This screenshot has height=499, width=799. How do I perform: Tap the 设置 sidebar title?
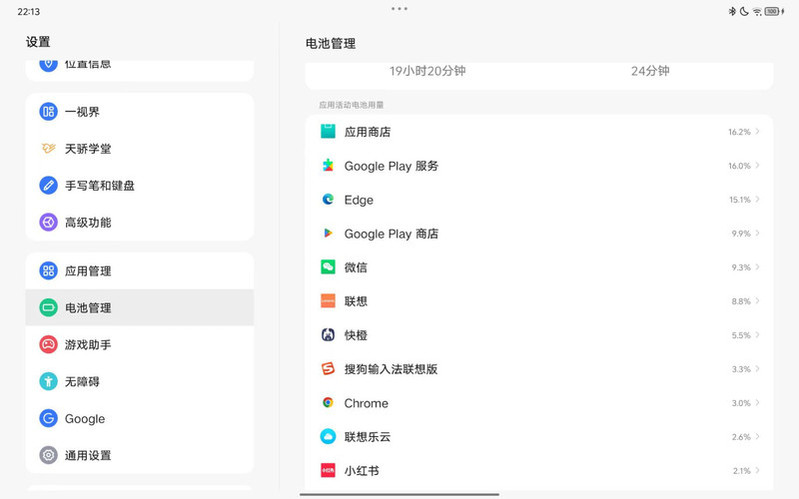click(38, 42)
